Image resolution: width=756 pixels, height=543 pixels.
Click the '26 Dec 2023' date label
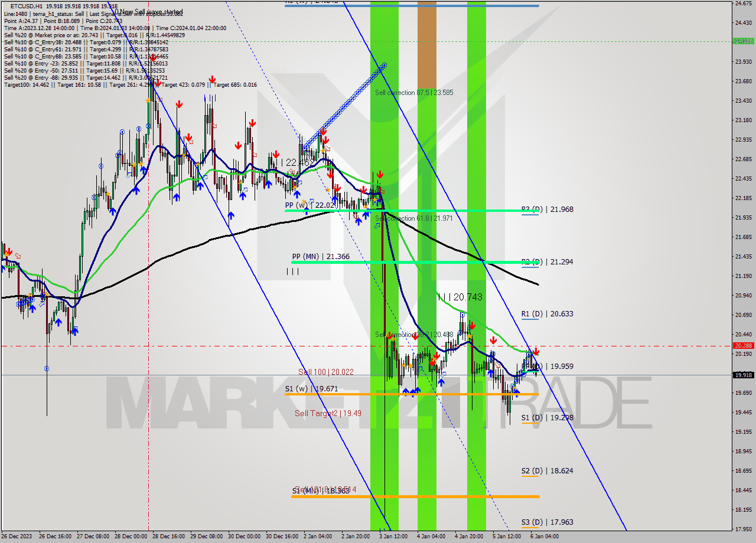coord(17,537)
